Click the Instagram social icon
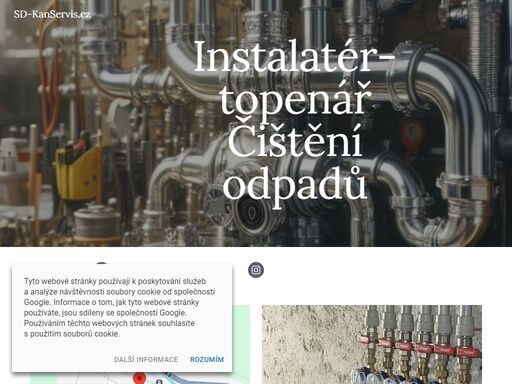The width and height of the screenshot is (512, 384). point(256,270)
